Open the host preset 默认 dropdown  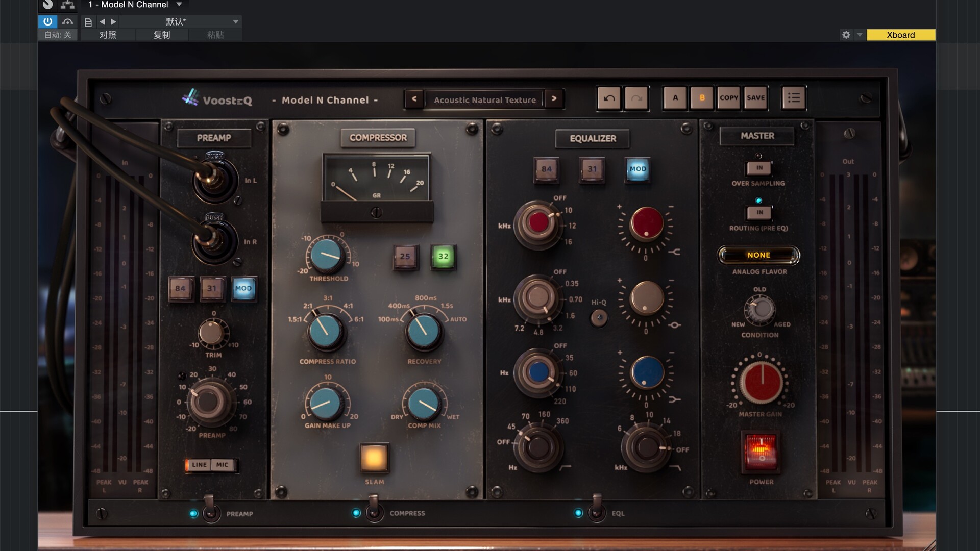tap(180, 22)
